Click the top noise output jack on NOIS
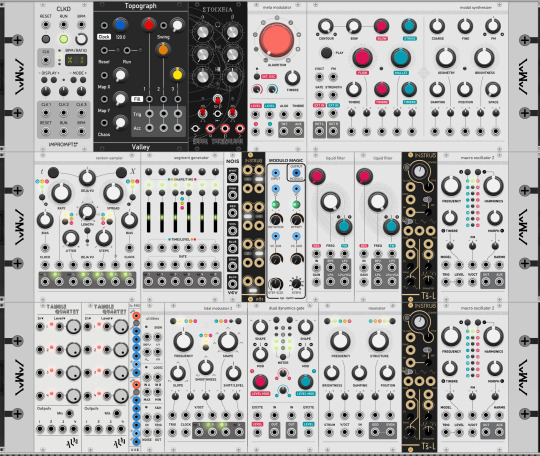This screenshot has width=540, height=456. tap(232, 178)
